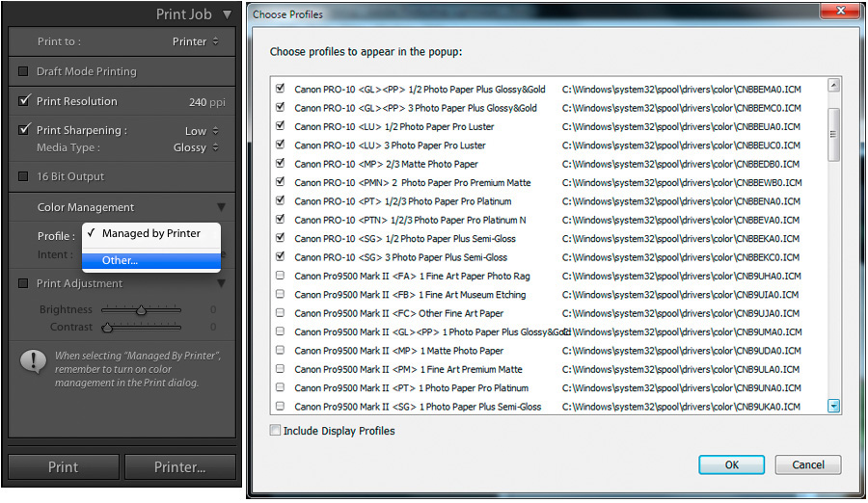
Task: Click the Print button
Action: point(63,467)
